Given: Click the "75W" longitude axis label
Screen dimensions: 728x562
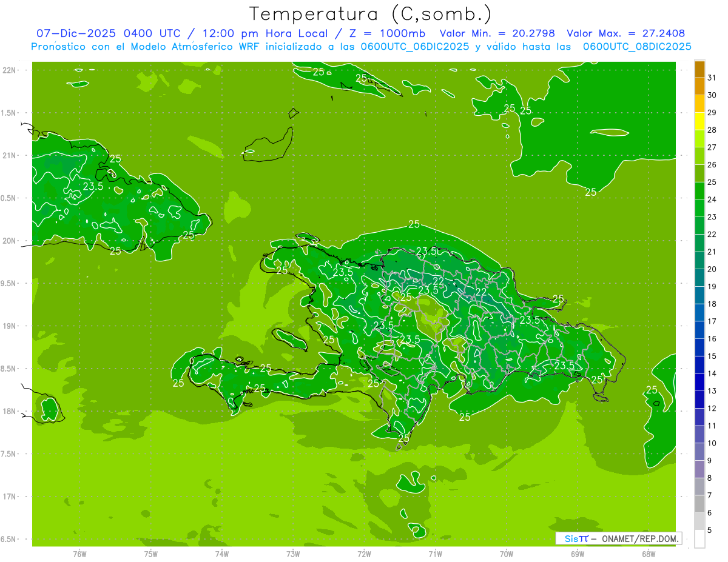Looking at the screenshot, I should (x=150, y=554).
